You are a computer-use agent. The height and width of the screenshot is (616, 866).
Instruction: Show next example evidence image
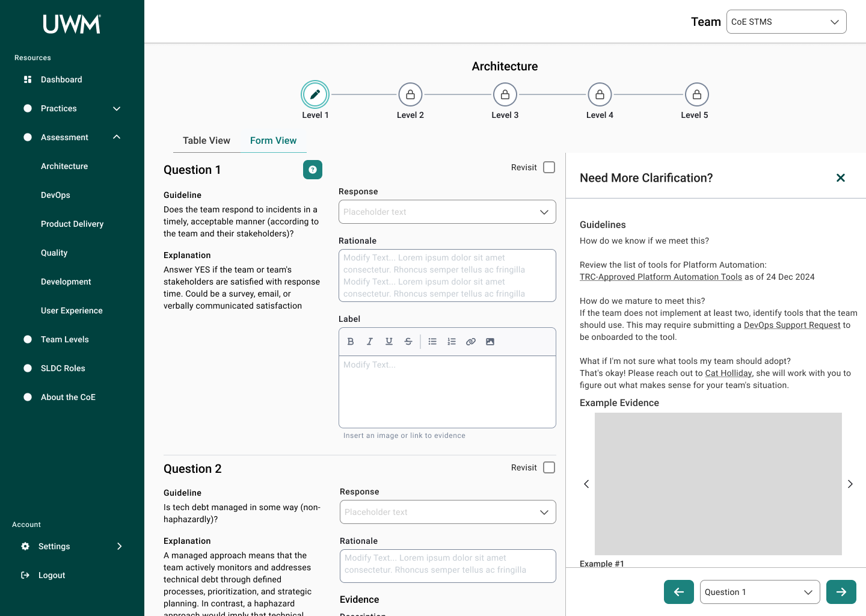click(850, 484)
